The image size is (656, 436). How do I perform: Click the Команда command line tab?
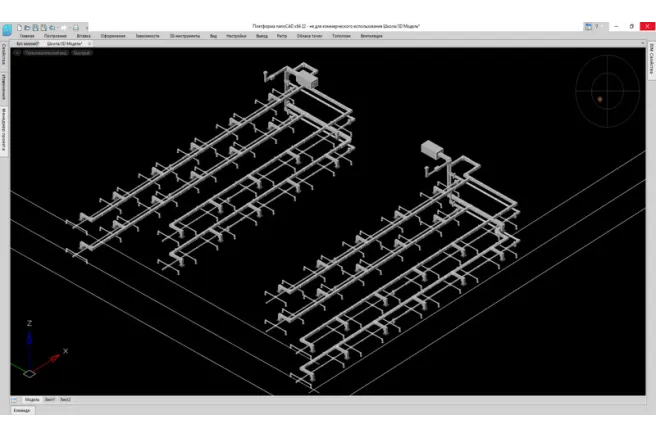(21, 410)
